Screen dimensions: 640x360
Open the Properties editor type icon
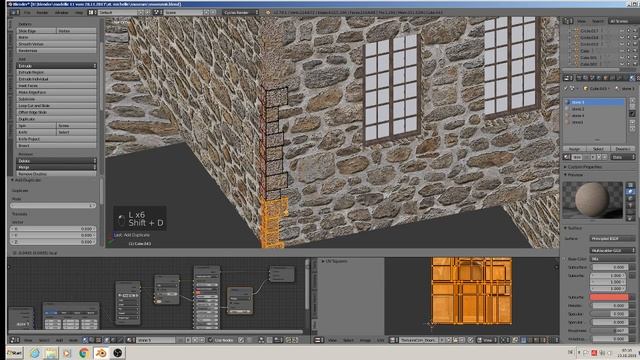point(567,78)
